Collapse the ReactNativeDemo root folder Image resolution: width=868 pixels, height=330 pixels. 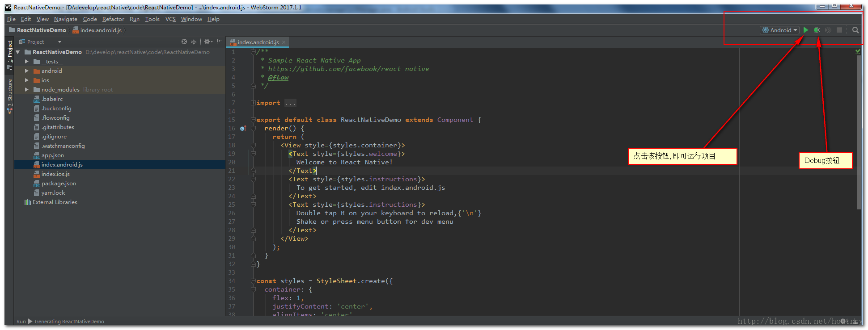pyautogui.click(x=18, y=52)
